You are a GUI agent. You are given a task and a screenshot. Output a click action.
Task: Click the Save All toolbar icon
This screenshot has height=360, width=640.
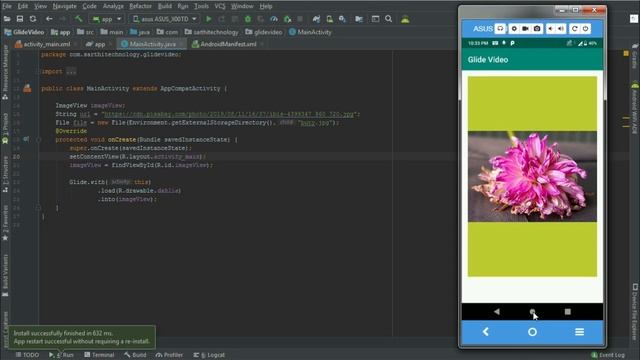(20, 19)
